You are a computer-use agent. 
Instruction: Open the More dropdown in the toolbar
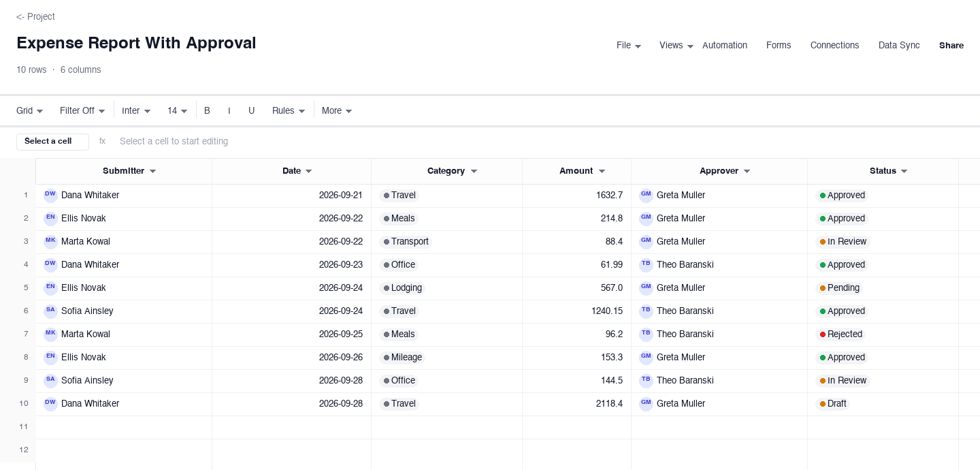coord(337,110)
